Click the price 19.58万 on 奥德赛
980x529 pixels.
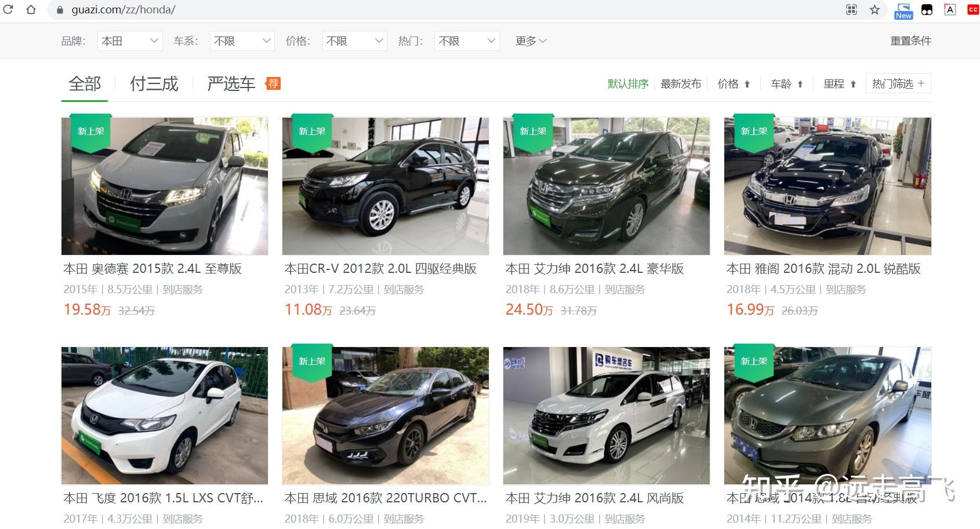[87, 309]
